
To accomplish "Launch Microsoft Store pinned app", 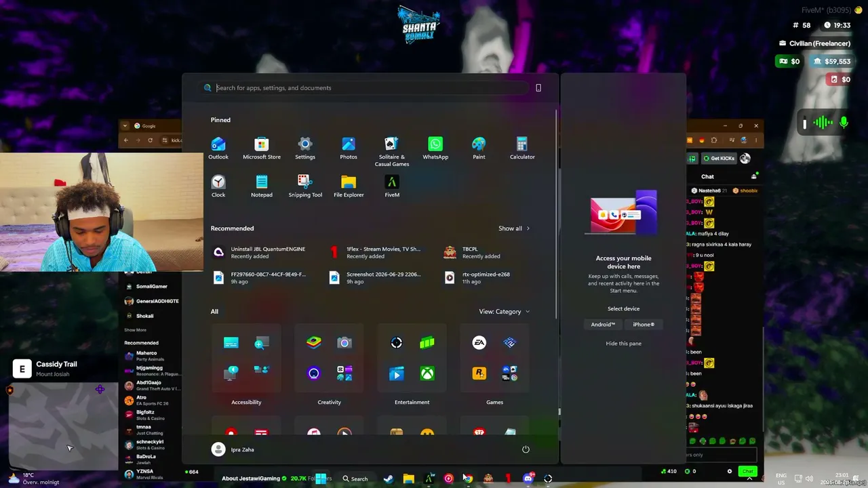I will tap(262, 148).
